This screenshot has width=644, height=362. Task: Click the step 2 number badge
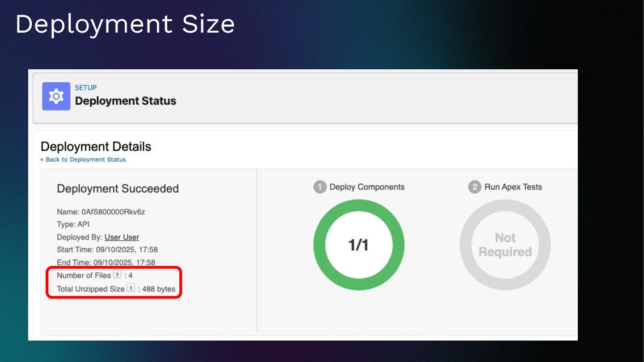(475, 187)
